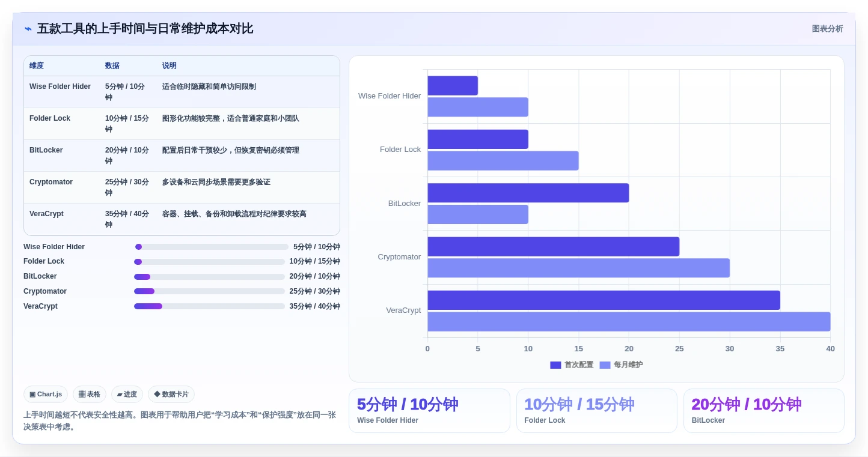This screenshot has height=457, width=868.
Task: Click Folder Lock label in progress list
Action: tap(44, 261)
